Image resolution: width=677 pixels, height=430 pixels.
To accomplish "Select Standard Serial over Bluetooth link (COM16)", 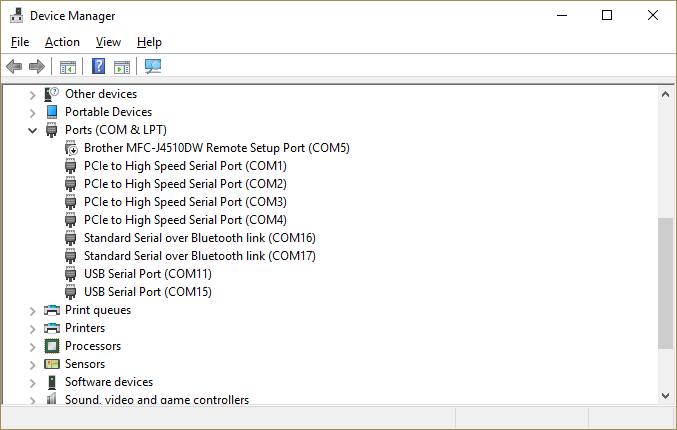I will click(199, 238).
